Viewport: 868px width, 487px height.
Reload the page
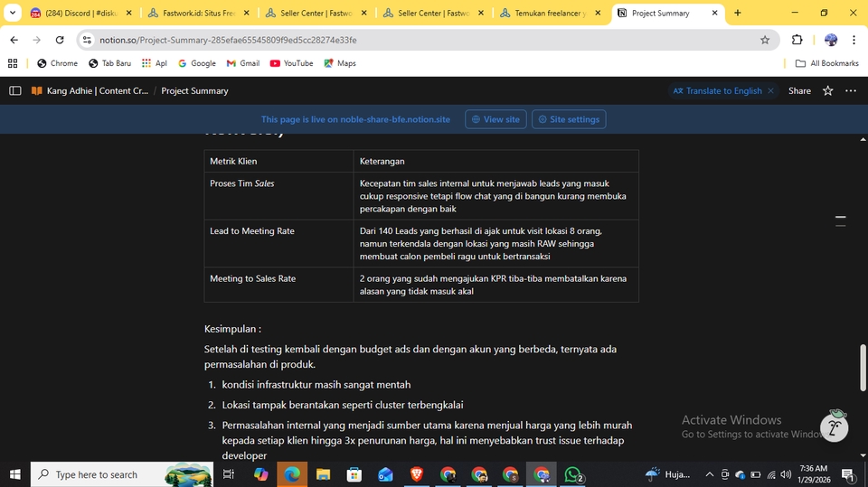pyautogui.click(x=60, y=40)
